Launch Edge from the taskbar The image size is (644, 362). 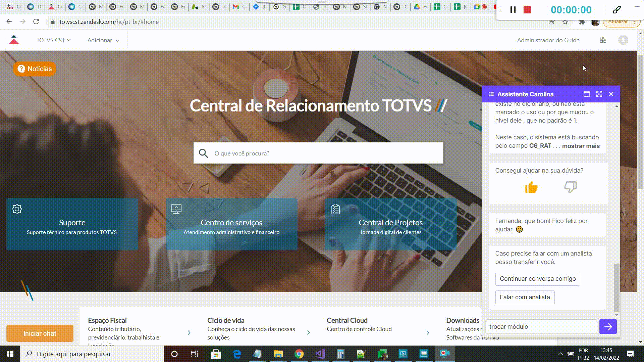[x=237, y=354]
